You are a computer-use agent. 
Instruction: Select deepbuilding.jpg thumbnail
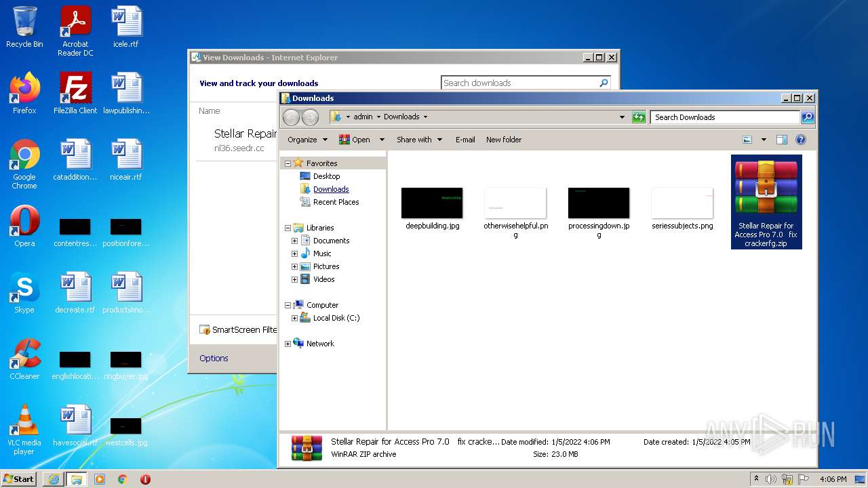(432, 209)
